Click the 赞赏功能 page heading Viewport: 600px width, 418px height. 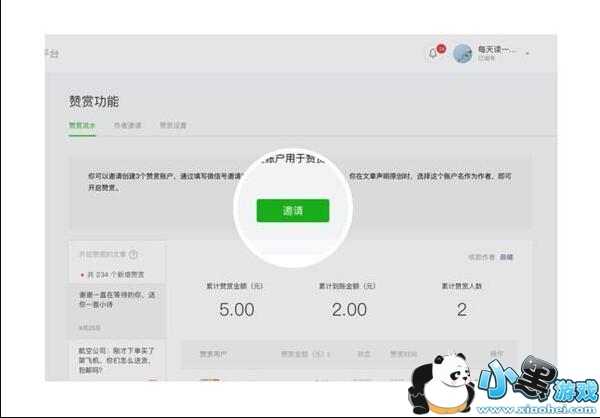click(94, 101)
